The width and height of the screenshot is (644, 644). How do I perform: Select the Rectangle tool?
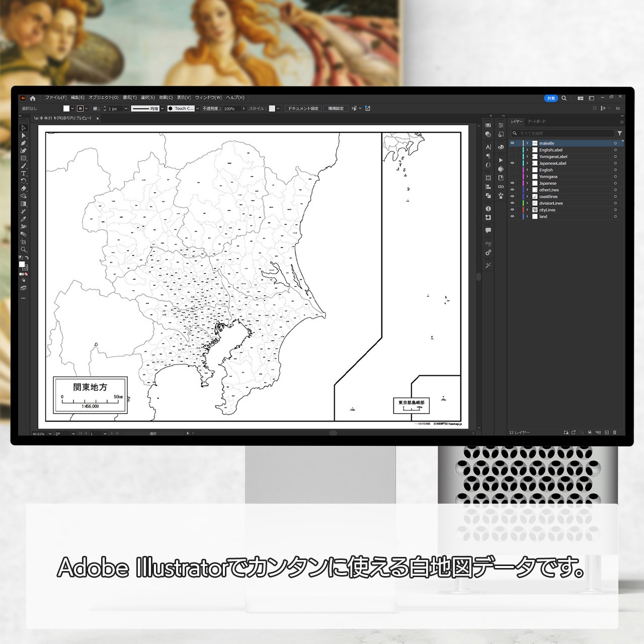pos(23,158)
